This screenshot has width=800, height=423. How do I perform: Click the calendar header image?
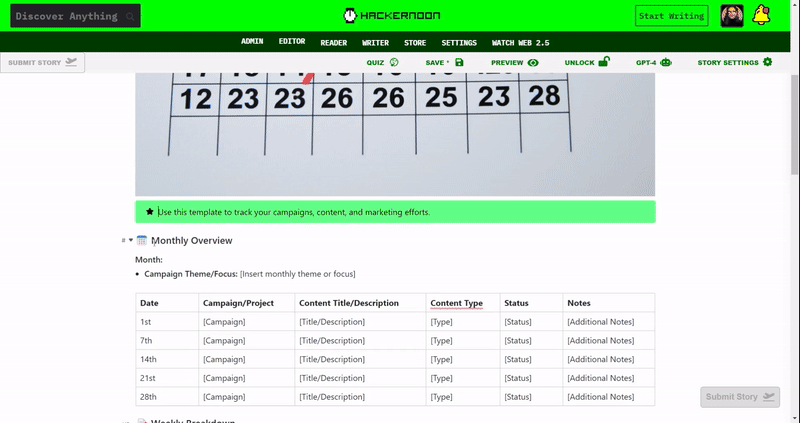click(395, 134)
